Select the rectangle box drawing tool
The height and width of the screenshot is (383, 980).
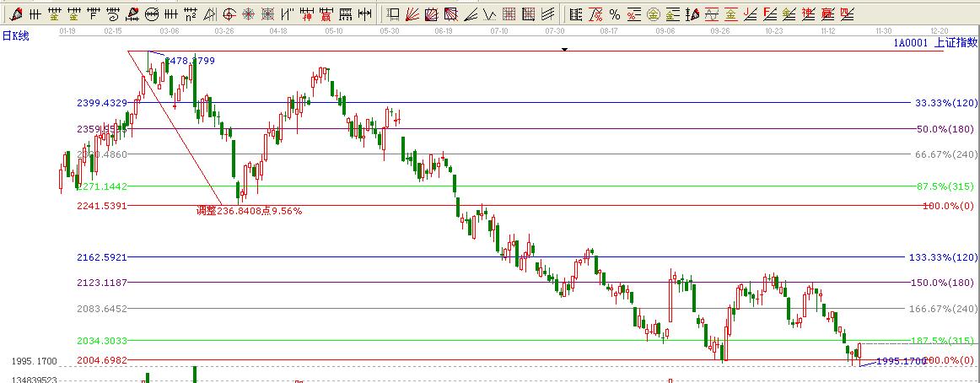click(394, 14)
